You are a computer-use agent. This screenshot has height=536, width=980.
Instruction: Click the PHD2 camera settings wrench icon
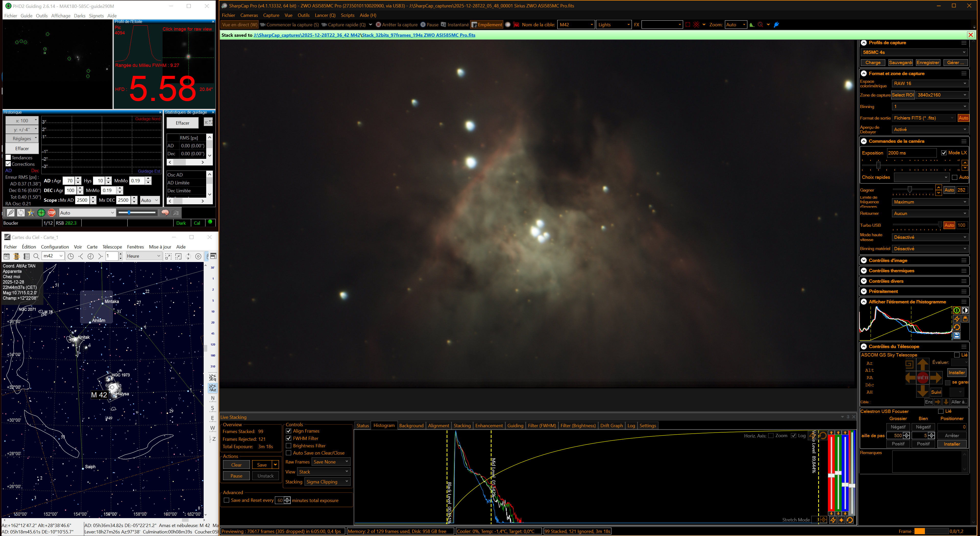175,213
